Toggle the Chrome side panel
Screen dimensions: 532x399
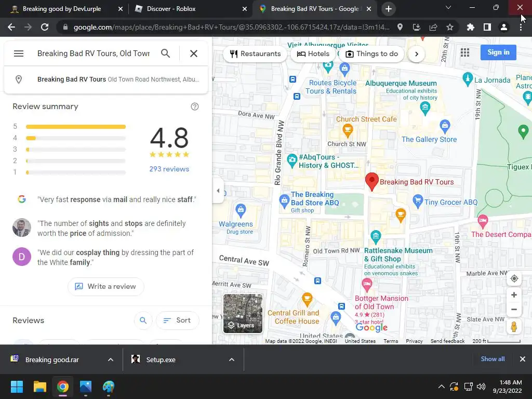pyautogui.click(x=487, y=27)
